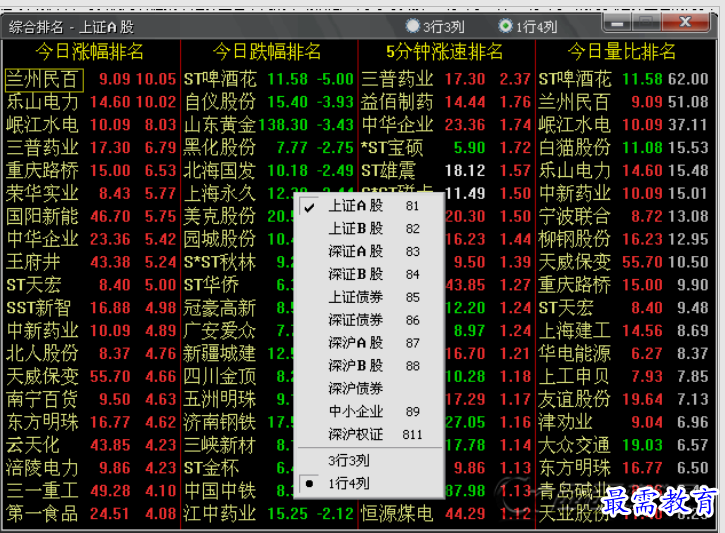The height and width of the screenshot is (533, 725).
Task: Select 柳钢股份 in the 今日量比排名 list
Action: [575, 239]
